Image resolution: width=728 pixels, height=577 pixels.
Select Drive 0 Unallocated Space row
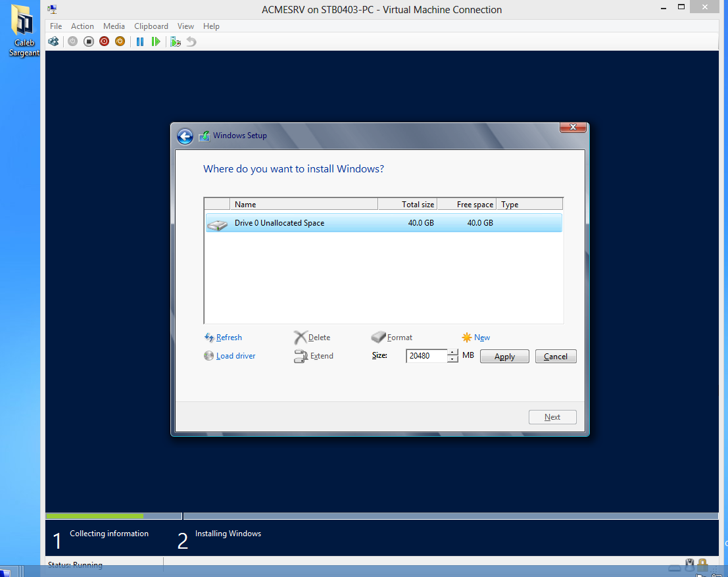point(383,223)
